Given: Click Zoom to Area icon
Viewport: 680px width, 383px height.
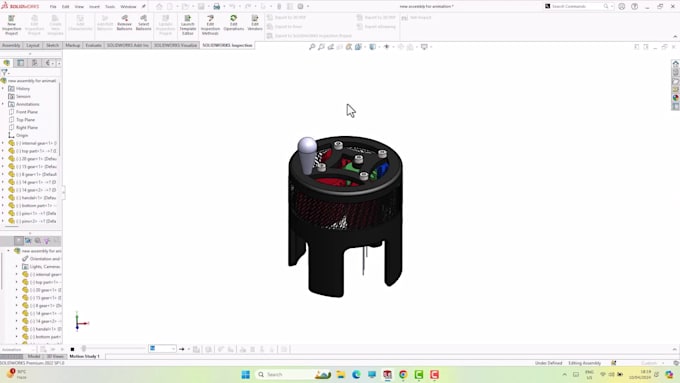Looking at the screenshot, I should click(x=321, y=47).
